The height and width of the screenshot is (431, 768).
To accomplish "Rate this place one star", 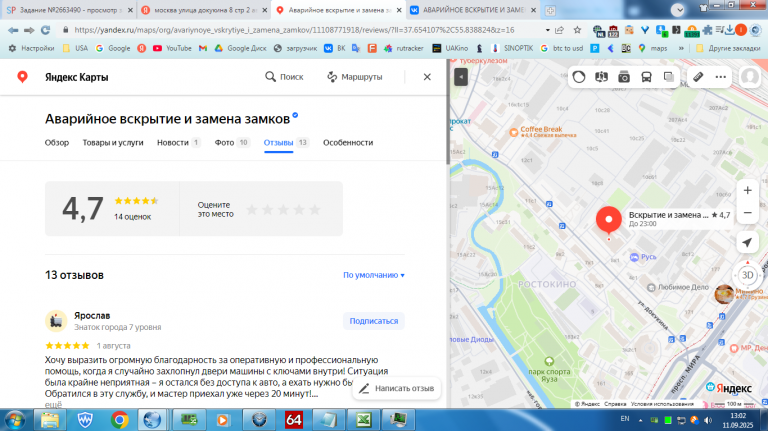I will pyautogui.click(x=252, y=210).
